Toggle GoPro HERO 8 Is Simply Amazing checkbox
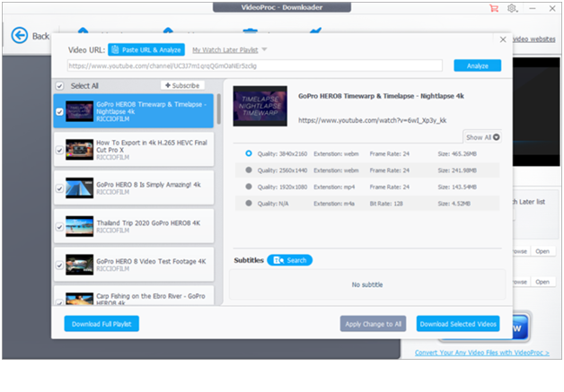 pos(59,188)
